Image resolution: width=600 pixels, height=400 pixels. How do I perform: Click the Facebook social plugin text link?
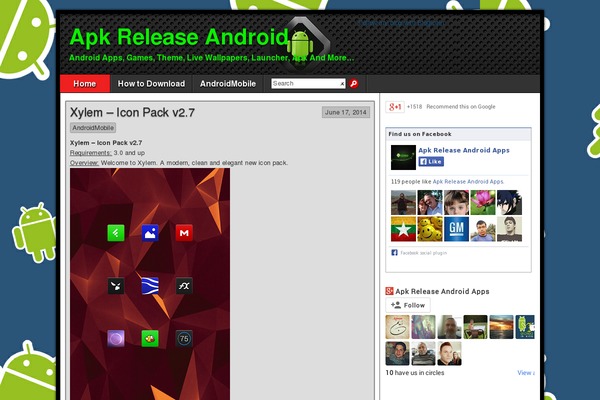point(424,253)
